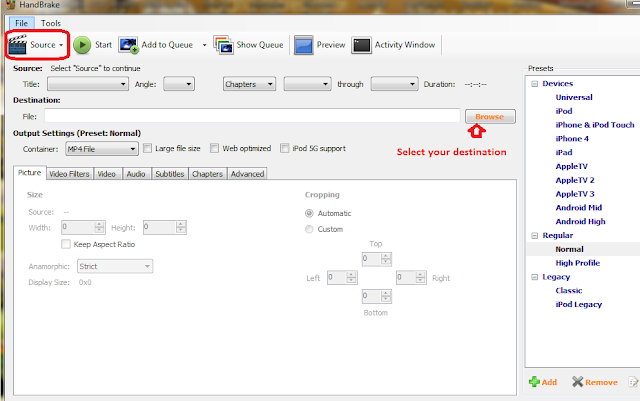
Task: Switch to the Advanced tab
Action: click(x=247, y=174)
